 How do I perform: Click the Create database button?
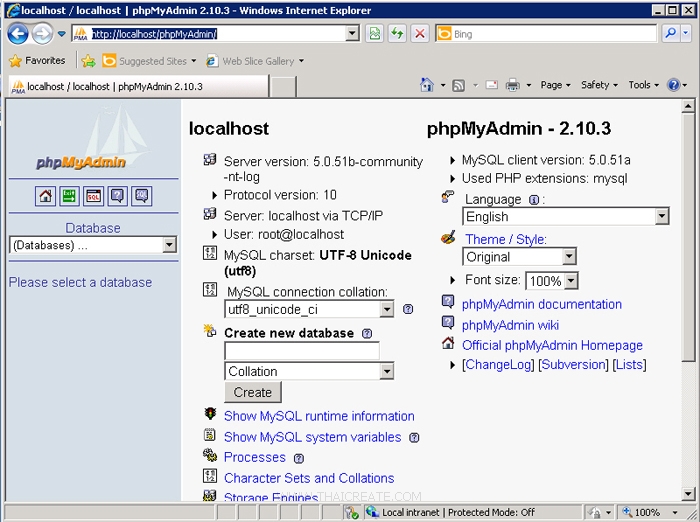pos(253,392)
